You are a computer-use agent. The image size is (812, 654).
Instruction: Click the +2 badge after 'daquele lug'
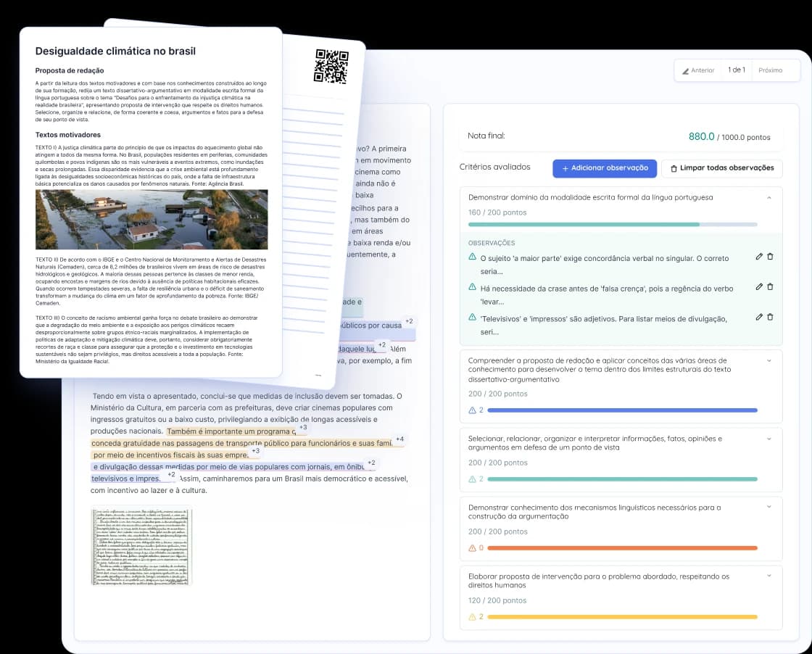(381, 345)
